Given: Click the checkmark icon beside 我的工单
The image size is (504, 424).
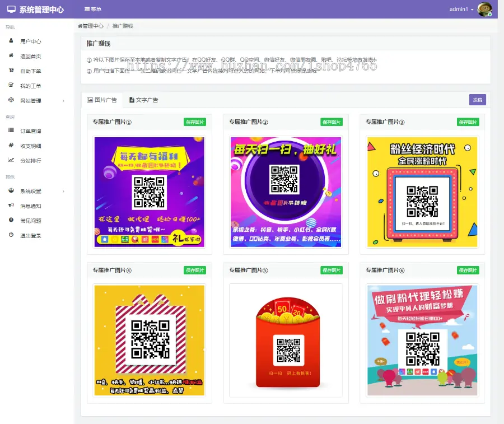Looking at the screenshot, I should point(11,85).
